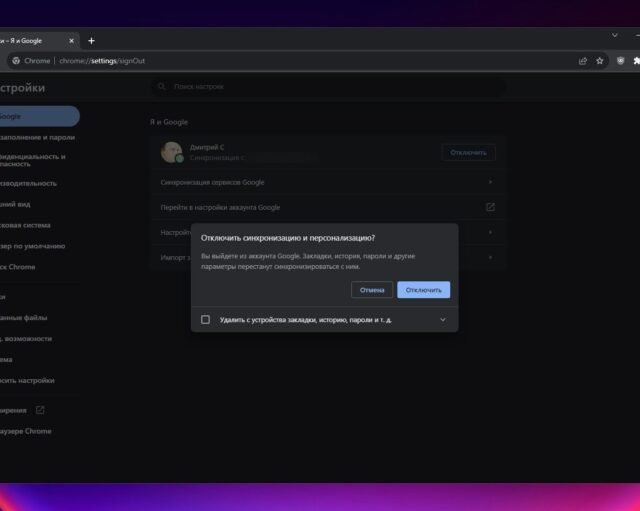The height and width of the screenshot is (511, 640).
Task: Click the share page icon in address bar
Action: [x=582, y=61]
